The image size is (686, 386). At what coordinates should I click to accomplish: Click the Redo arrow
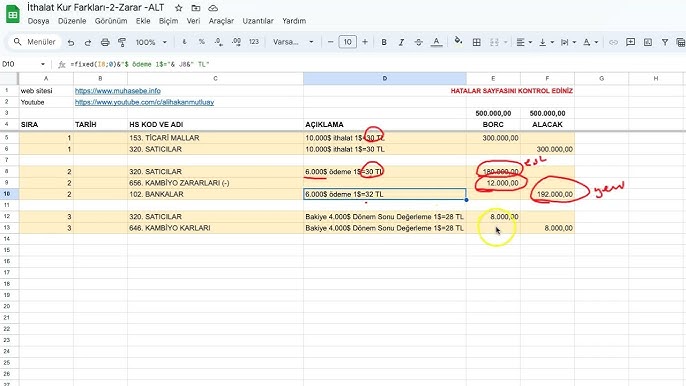click(88, 42)
